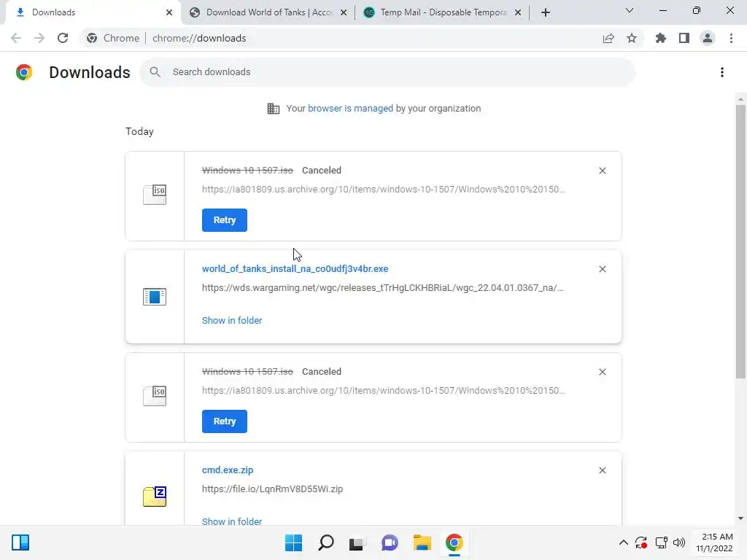Open the volume control in system tray

point(679,542)
